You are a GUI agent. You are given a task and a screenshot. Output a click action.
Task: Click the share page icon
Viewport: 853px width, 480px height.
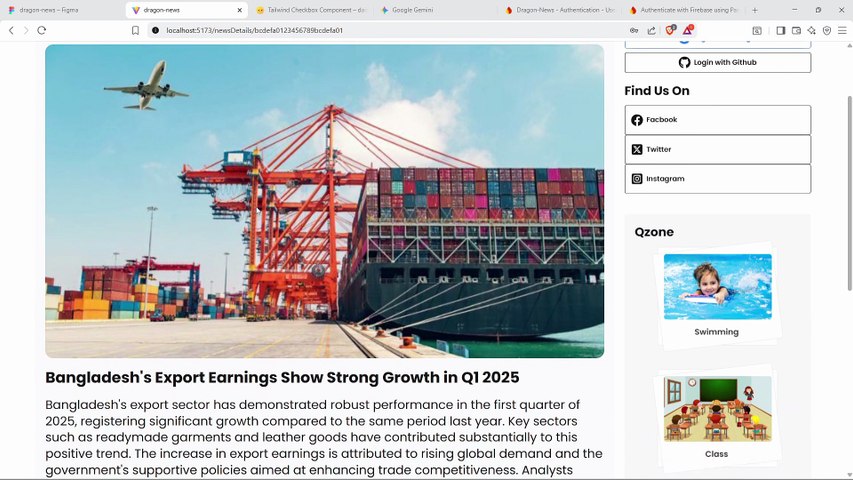pos(651,30)
